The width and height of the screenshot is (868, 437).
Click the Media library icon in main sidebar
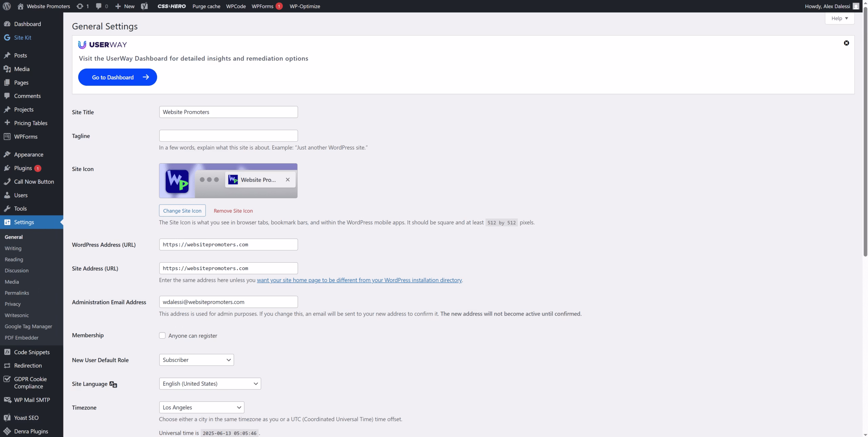pos(7,69)
